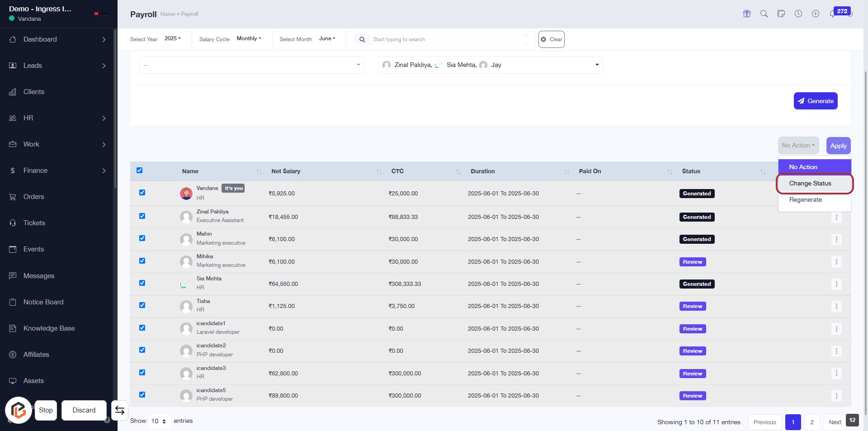Click the Generate button
This screenshot has width=868, height=431.
point(815,101)
